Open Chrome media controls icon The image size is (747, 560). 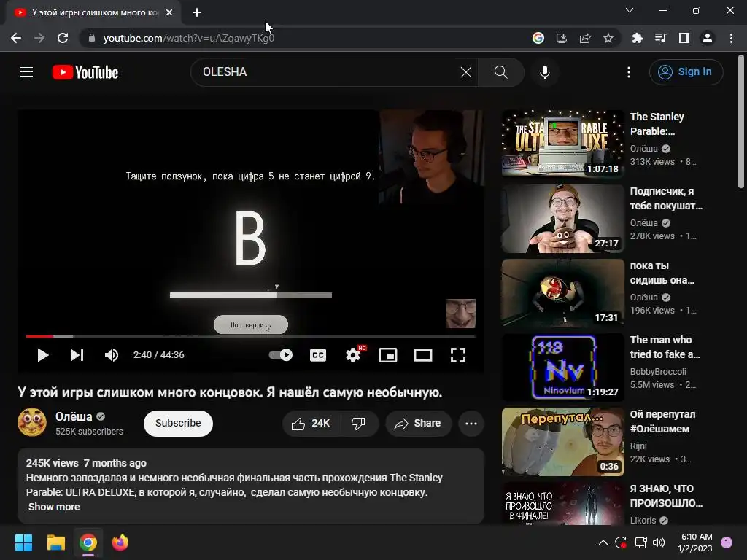tap(661, 38)
